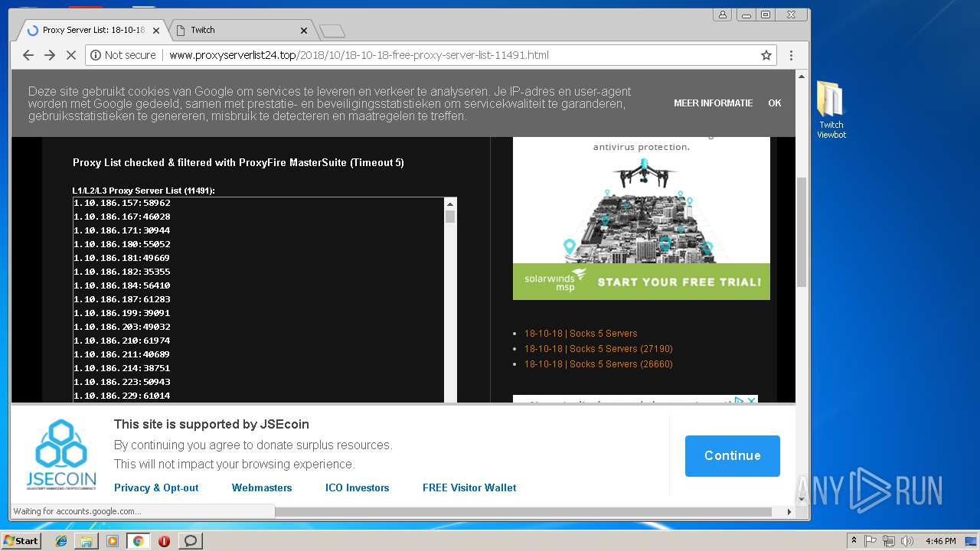Select proxy entry 1.10.186.210:61974
The width and height of the screenshot is (980, 551).
(x=122, y=341)
